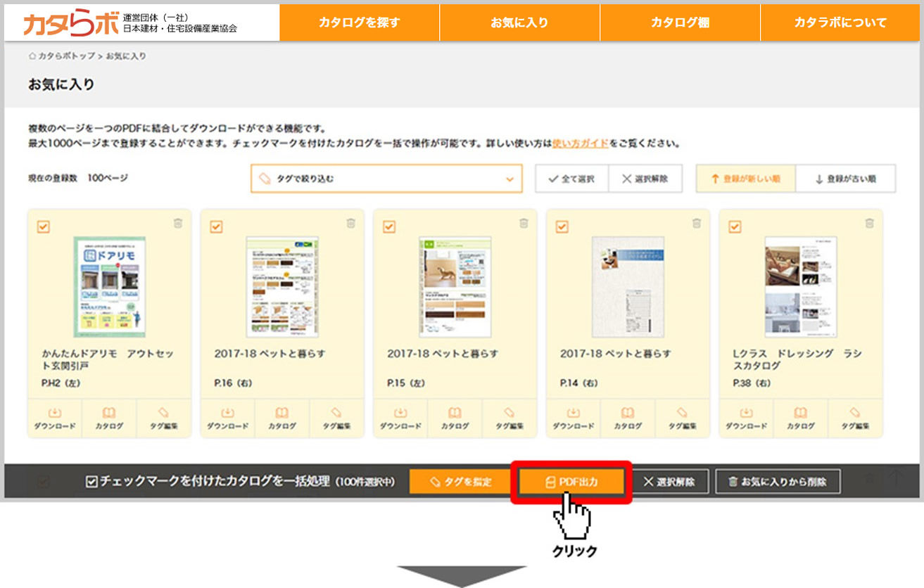
Task: Open カタログ for Lクラス ドレッシング card
Action: coord(801,418)
